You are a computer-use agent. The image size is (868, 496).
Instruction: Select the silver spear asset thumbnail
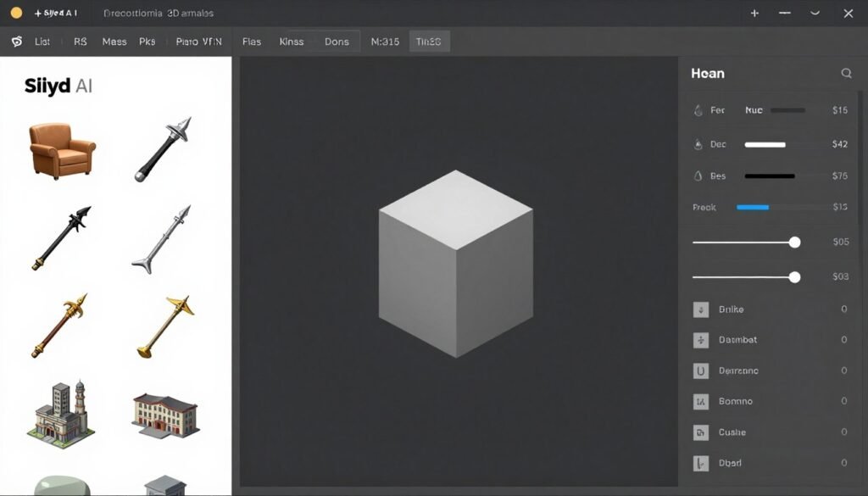pos(161,239)
